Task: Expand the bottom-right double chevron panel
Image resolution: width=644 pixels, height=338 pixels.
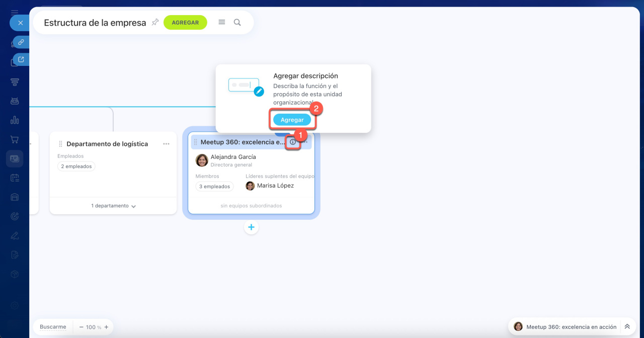Action: [x=627, y=326]
